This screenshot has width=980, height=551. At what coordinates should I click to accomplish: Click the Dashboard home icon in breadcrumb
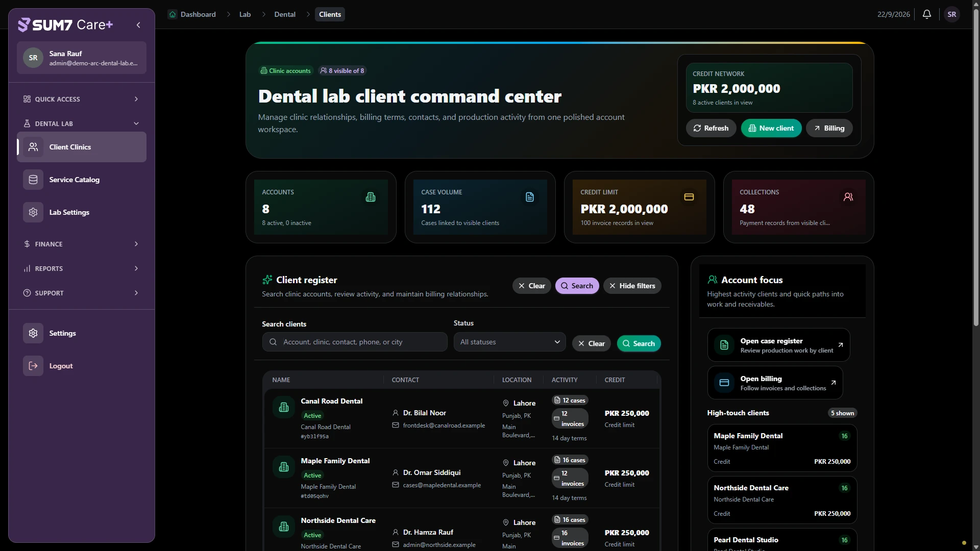pyautogui.click(x=173, y=14)
